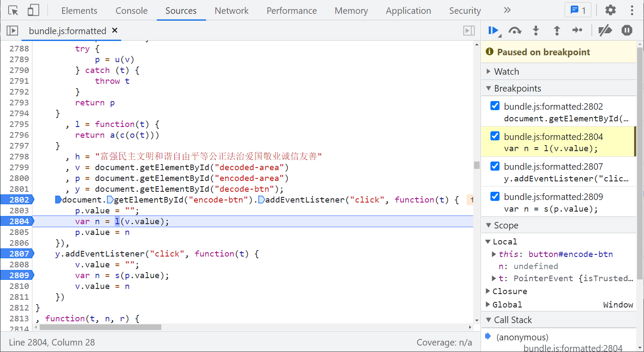Switch to the Console tab
The height and width of the screenshot is (352, 644).
point(132,10)
